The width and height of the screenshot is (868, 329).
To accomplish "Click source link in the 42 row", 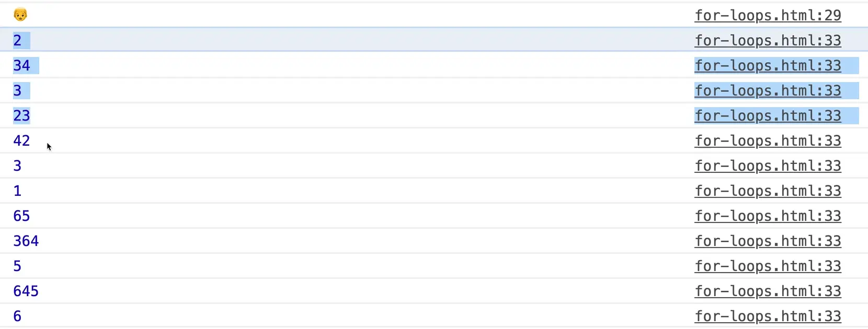I will [768, 141].
